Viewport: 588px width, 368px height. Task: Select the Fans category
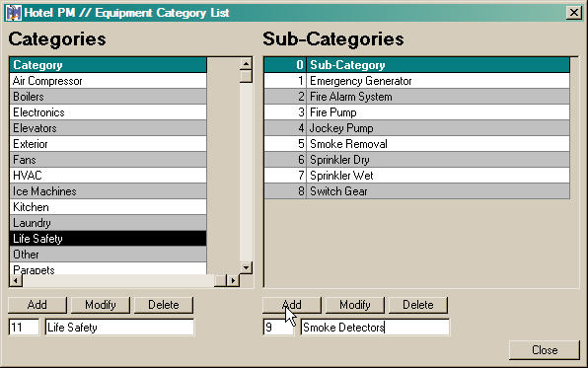pos(108,160)
